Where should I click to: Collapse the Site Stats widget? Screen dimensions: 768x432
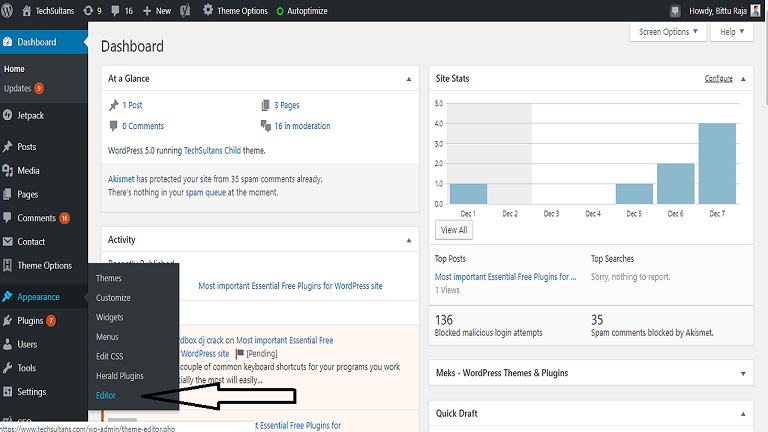(x=743, y=79)
